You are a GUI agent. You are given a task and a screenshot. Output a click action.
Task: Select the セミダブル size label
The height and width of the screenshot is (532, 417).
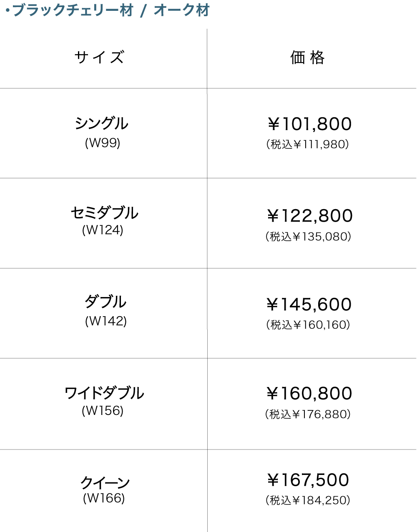[x=104, y=212]
